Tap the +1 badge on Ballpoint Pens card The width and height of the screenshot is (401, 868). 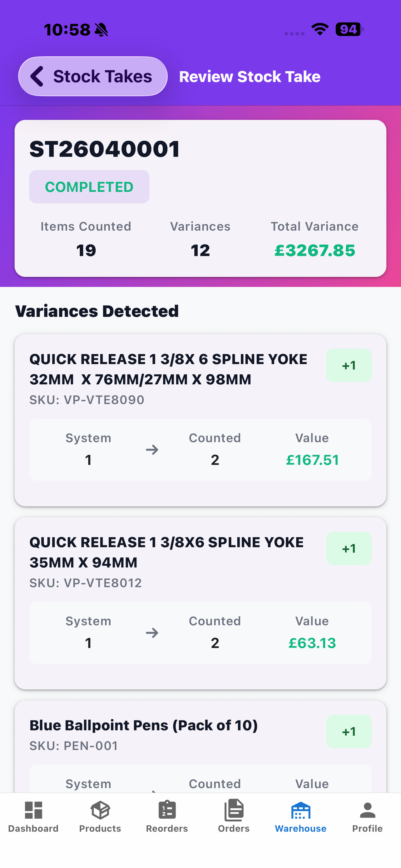click(x=349, y=731)
